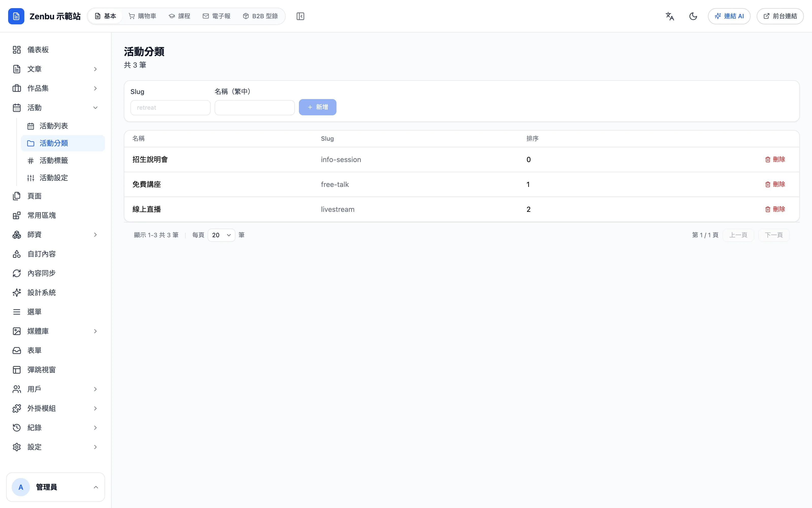Viewport: 812px width, 508px height.
Task: Expand the 作品集 sidebar chevron
Action: coord(95,88)
